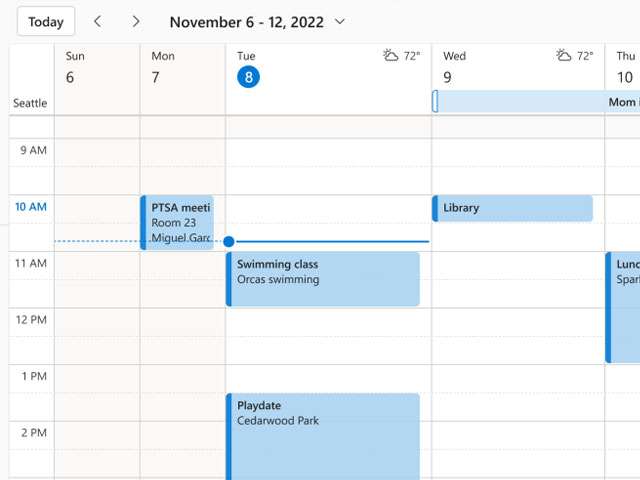Click the 9 AM slot on Tuesday
Image resolution: width=640 pixels, height=480 pixels.
328,152
